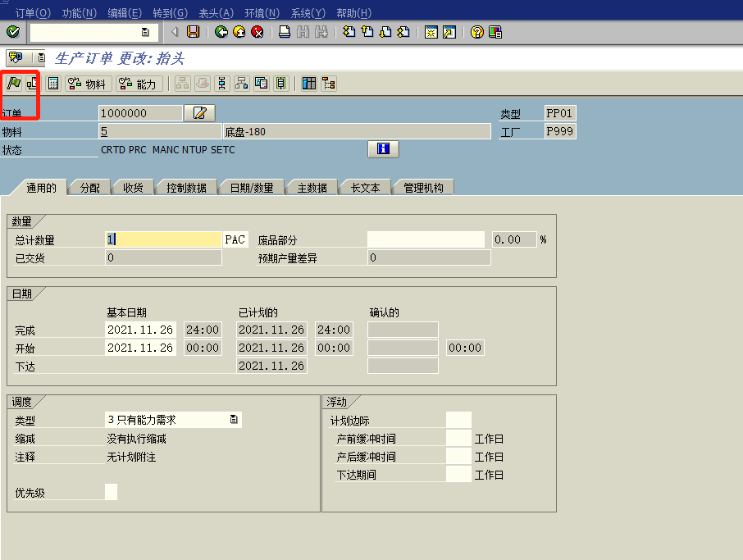Save the production order with the diskette icon

click(x=193, y=32)
